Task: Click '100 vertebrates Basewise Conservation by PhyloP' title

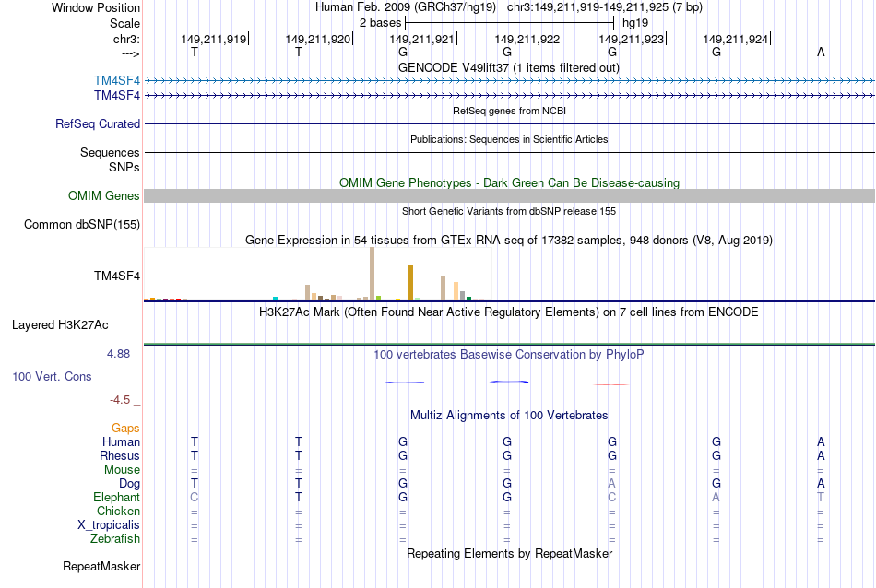Action: [x=509, y=354]
